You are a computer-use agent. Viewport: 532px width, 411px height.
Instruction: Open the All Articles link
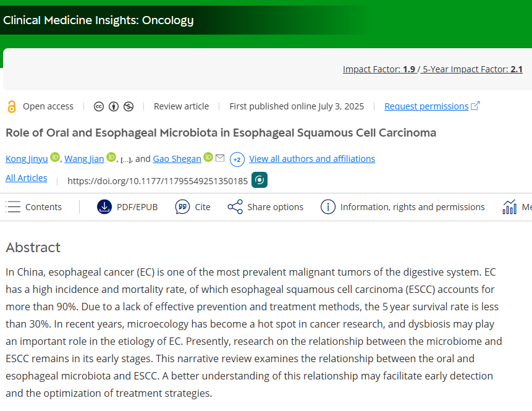26,178
